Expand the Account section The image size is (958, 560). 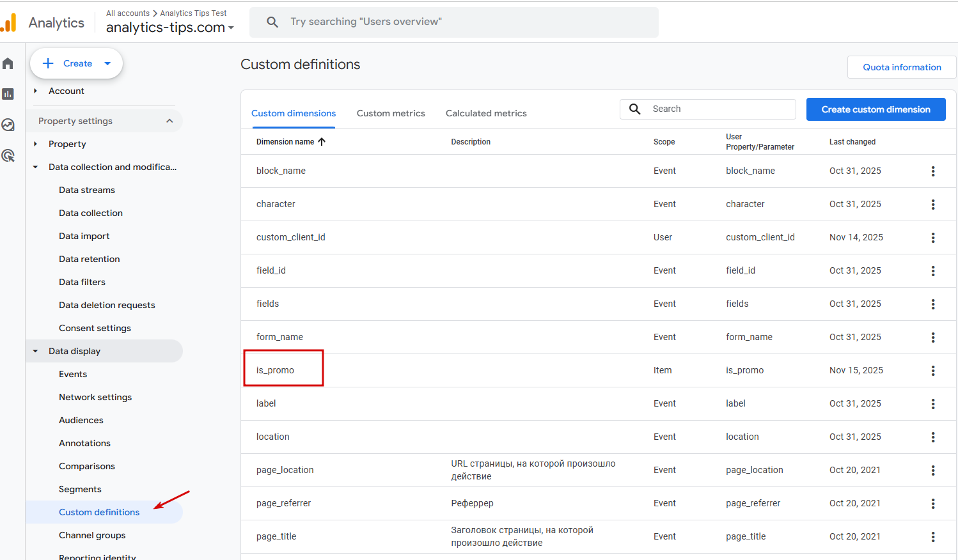click(35, 91)
